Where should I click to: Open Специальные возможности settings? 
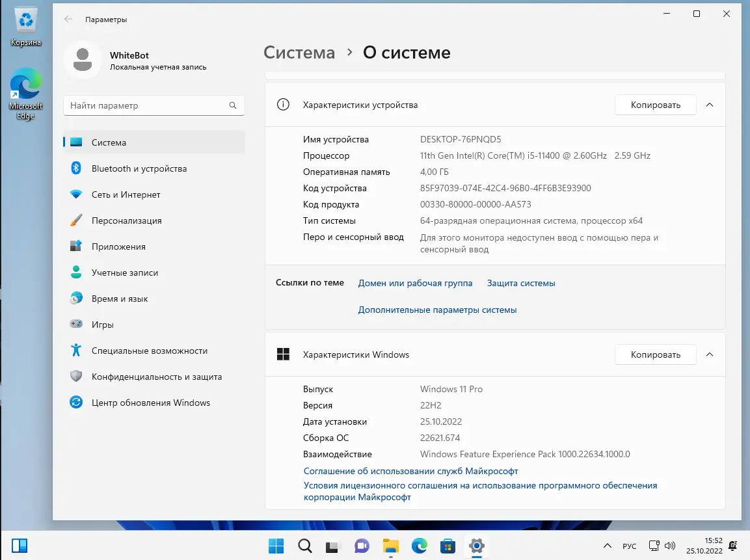click(x=150, y=350)
